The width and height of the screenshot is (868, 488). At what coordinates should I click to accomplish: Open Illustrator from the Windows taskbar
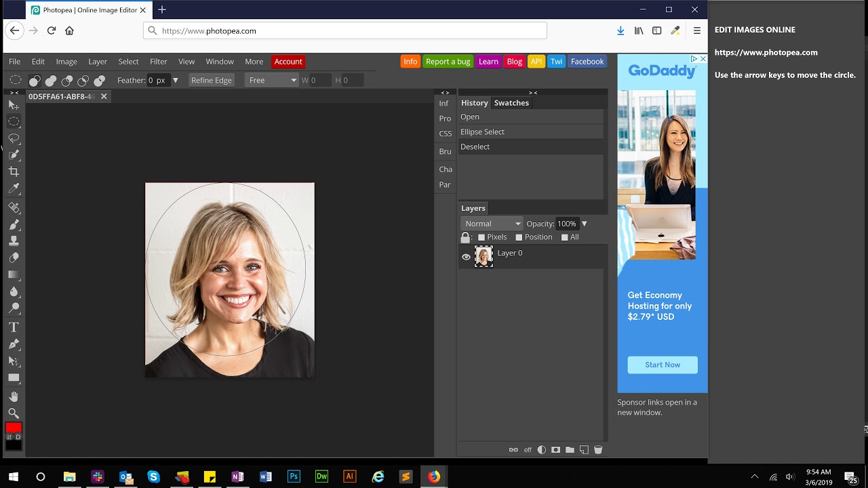[350, 476]
